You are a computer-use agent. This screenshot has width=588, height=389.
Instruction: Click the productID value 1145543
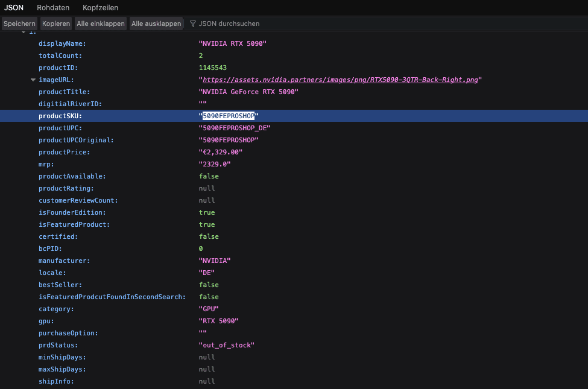tap(213, 68)
